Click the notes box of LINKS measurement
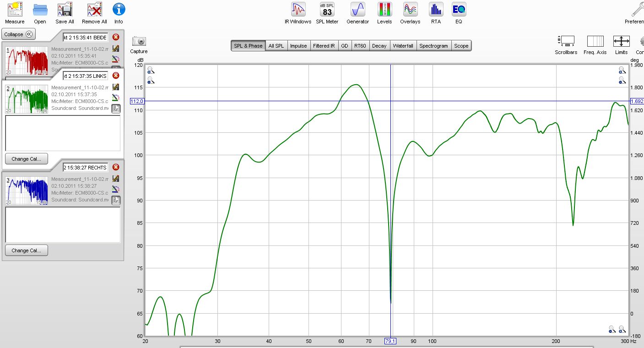This screenshot has width=644, height=348. pos(63,133)
